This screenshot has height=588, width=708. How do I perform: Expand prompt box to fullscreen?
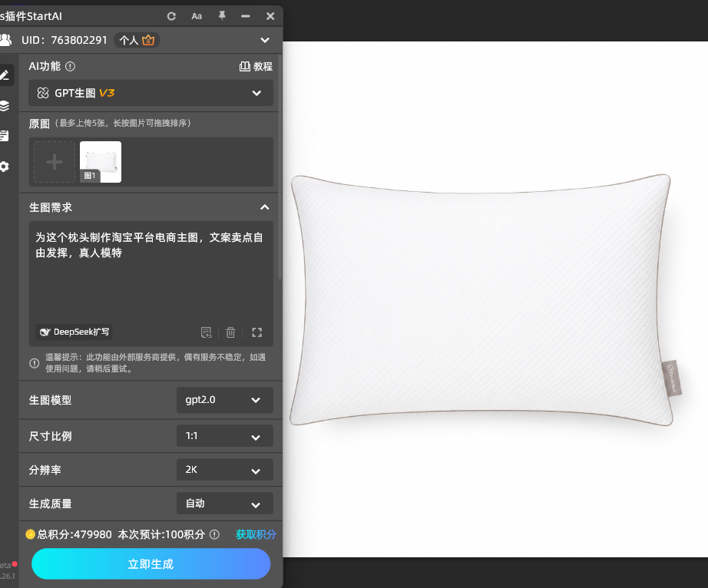pyautogui.click(x=257, y=332)
